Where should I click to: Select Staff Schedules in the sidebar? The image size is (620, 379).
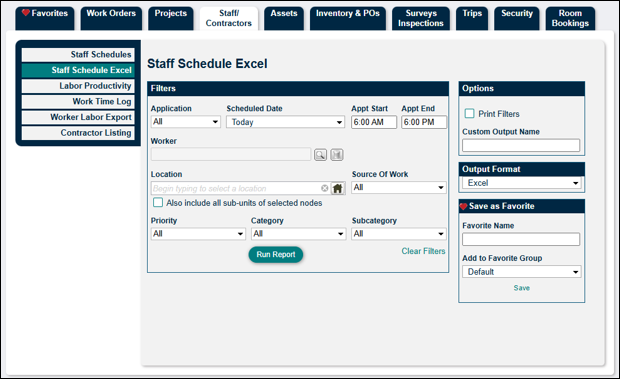(78, 55)
